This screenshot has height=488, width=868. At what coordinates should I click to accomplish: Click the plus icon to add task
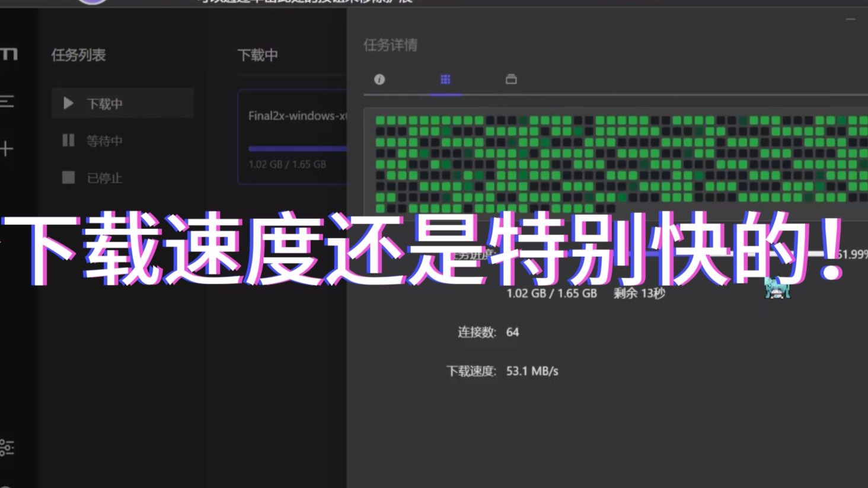pos(6,148)
